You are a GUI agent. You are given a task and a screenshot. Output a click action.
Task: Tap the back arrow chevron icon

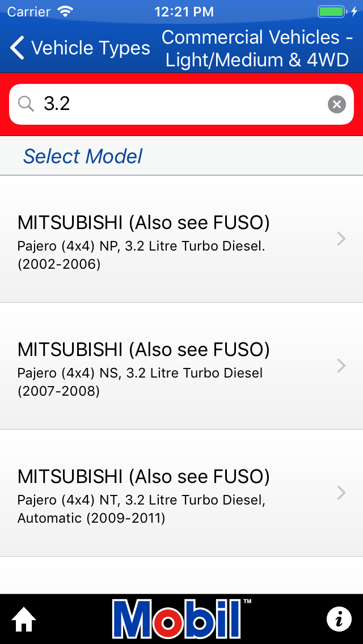18,48
